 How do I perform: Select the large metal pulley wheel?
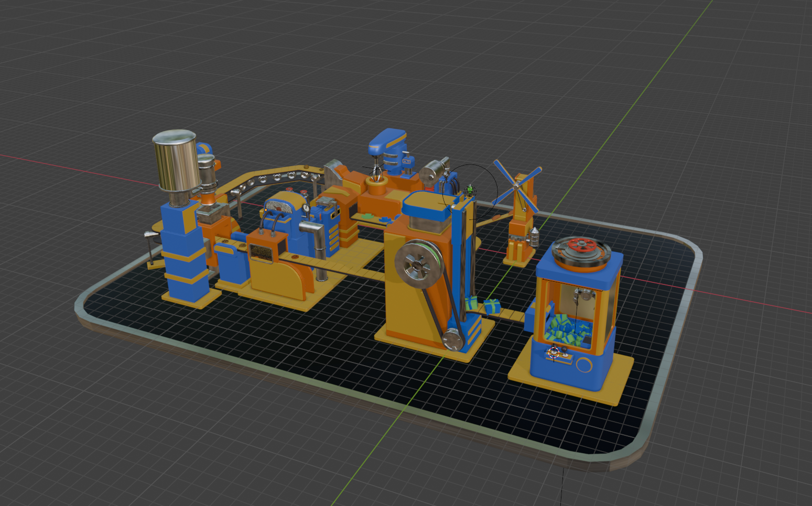pyautogui.click(x=418, y=265)
